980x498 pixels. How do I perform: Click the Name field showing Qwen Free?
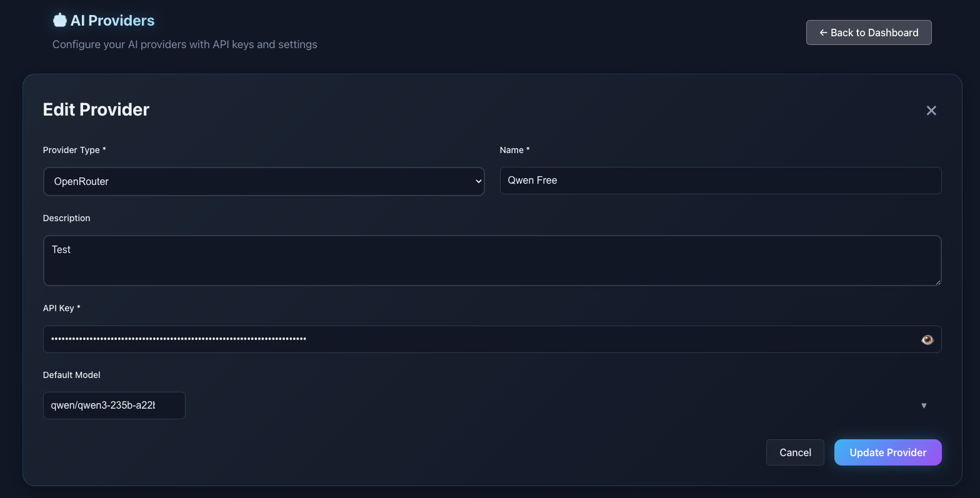pyautogui.click(x=720, y=181)
